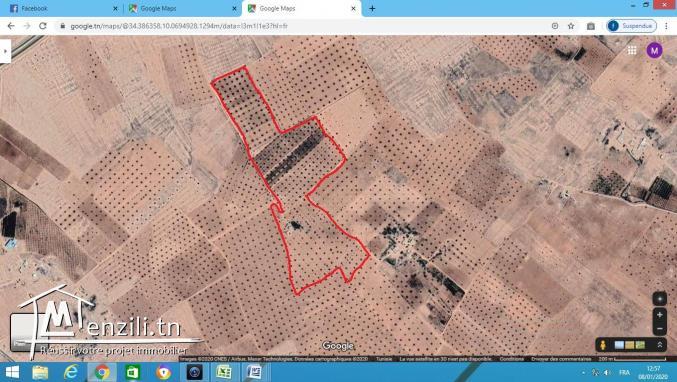Viewport: 677px width, 382px height.
Task: Click the Google logo on map
Action: pyautogui.click(x=338, y=345)
